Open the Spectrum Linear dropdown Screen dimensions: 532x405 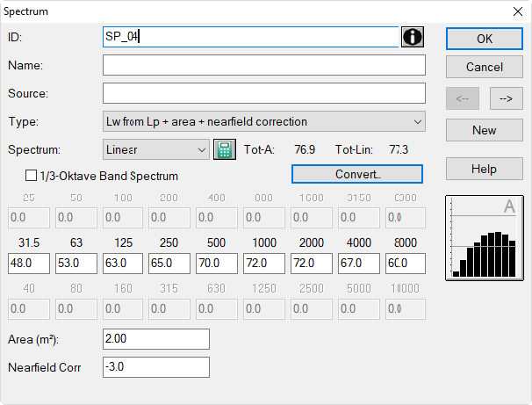tap(156, 149)
